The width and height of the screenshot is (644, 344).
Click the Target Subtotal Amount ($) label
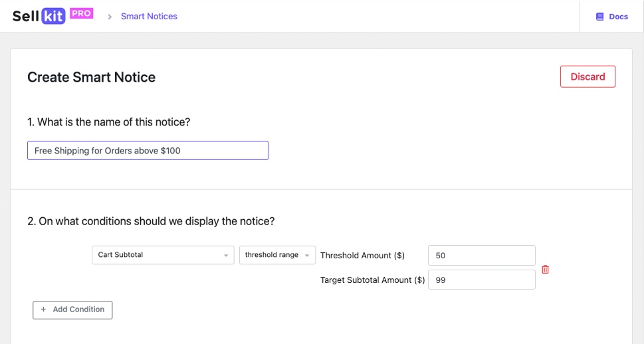[372, 280]
